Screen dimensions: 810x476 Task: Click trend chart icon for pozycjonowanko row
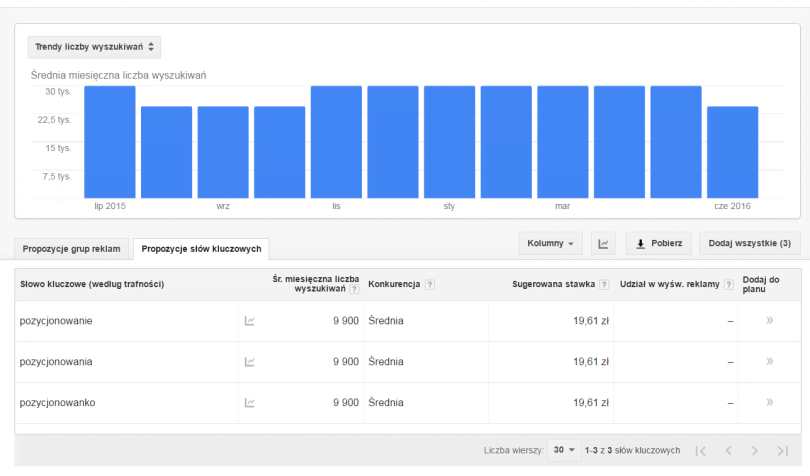pos(250,403)
